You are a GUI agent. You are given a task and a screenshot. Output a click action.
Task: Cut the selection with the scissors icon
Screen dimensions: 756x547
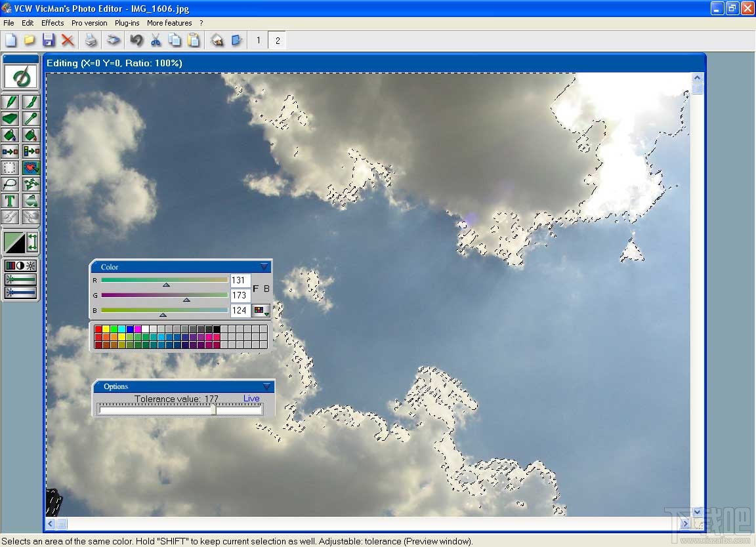pos(156,40)
